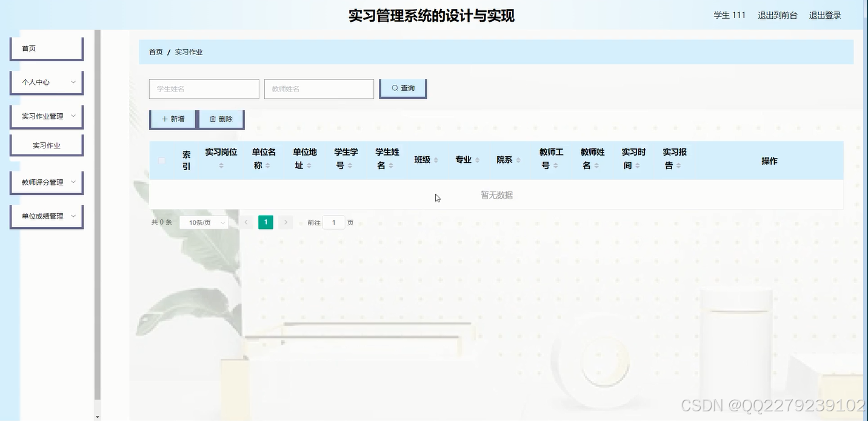Expand the 个人中心 sidebar menu
This screenshot has height=421, width=868.
[x=47, y=82]
